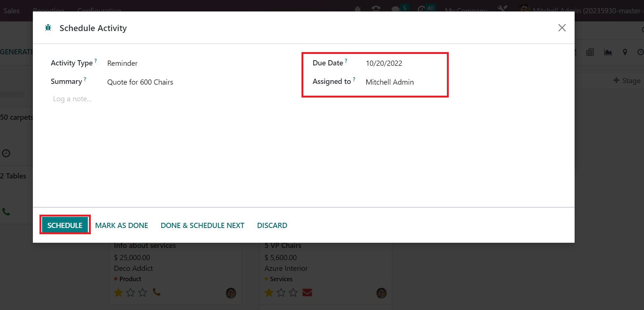Click user avatar on Info about services card

point(231,293)
